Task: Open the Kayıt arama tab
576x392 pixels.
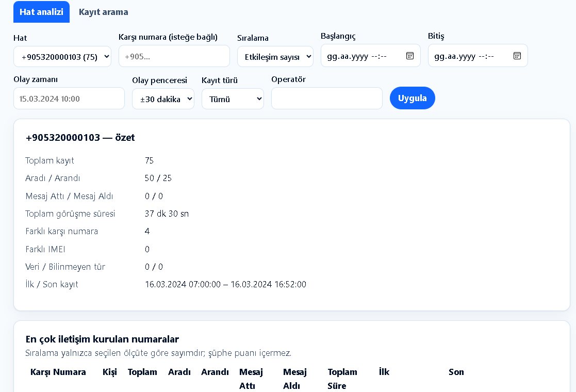Action: coord(104,12)
